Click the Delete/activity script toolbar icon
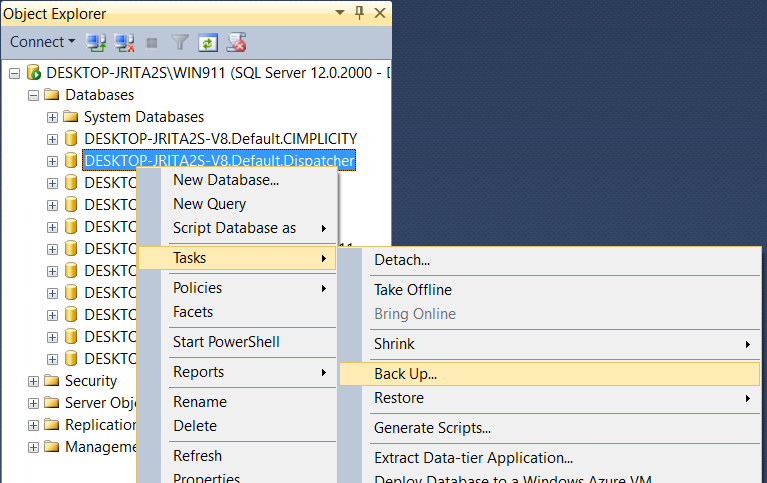 [x=236, y=43]
